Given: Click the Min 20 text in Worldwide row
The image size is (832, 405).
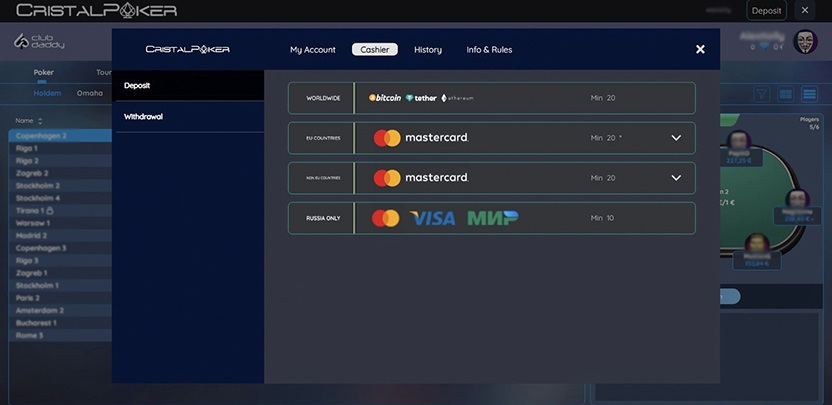Looking at the screenshot, I should [603, 98].
